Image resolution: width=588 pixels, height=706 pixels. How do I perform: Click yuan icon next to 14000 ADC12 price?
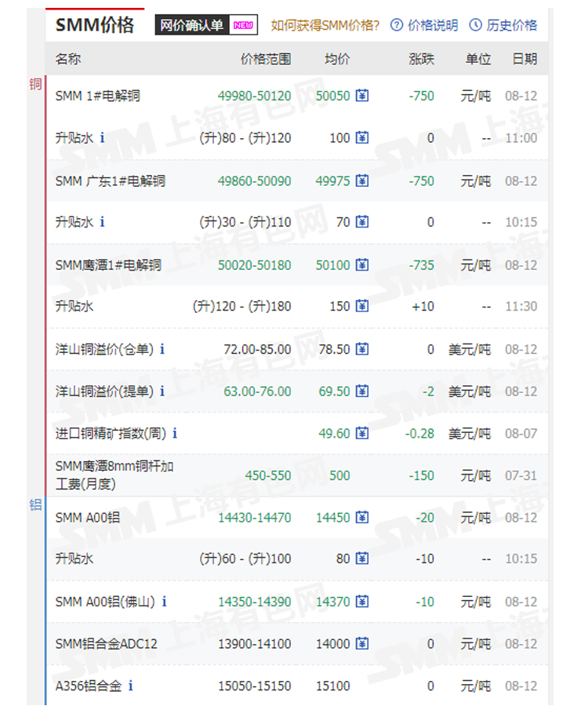point(361,644)
